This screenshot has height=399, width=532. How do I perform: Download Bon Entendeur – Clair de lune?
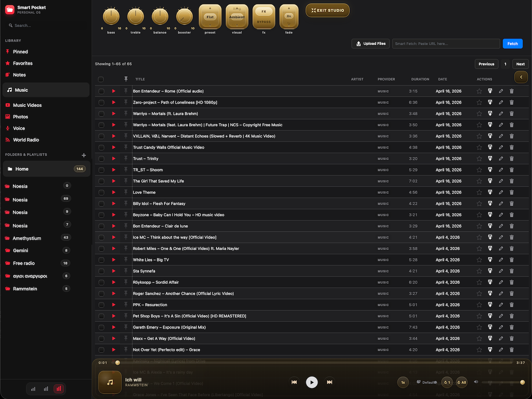tap(490, 226)
